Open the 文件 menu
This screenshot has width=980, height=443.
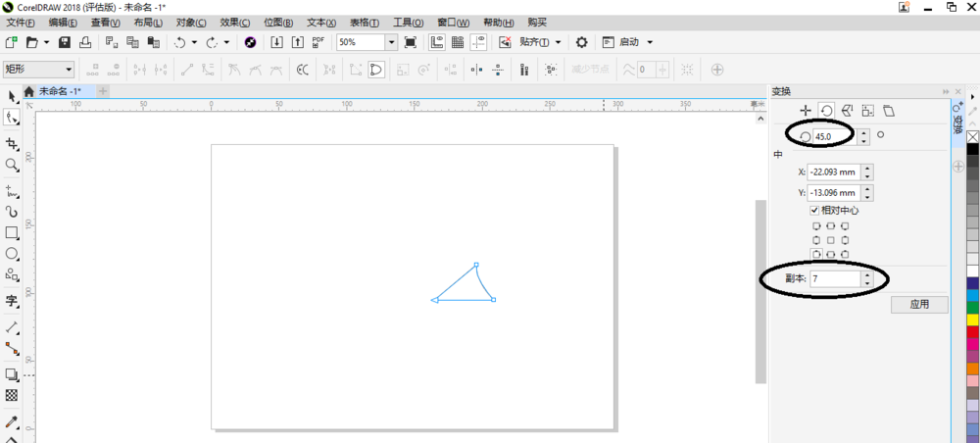(x=20, y=23)
